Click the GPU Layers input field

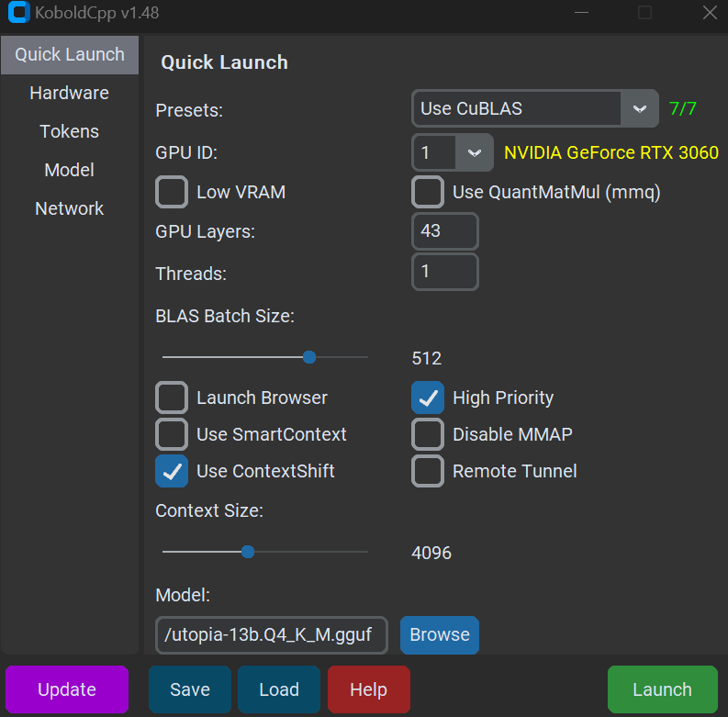tap(444, 230)
